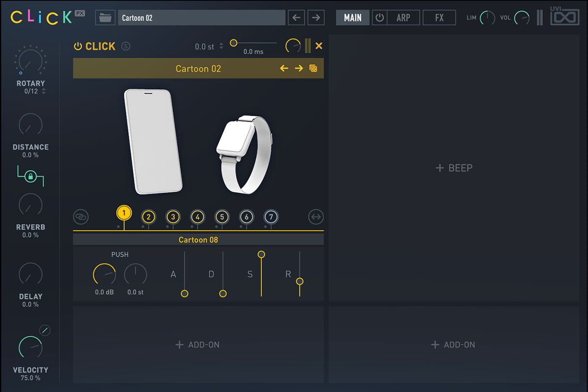Add right ADD-ON layer under BEEP

[454, 344]
